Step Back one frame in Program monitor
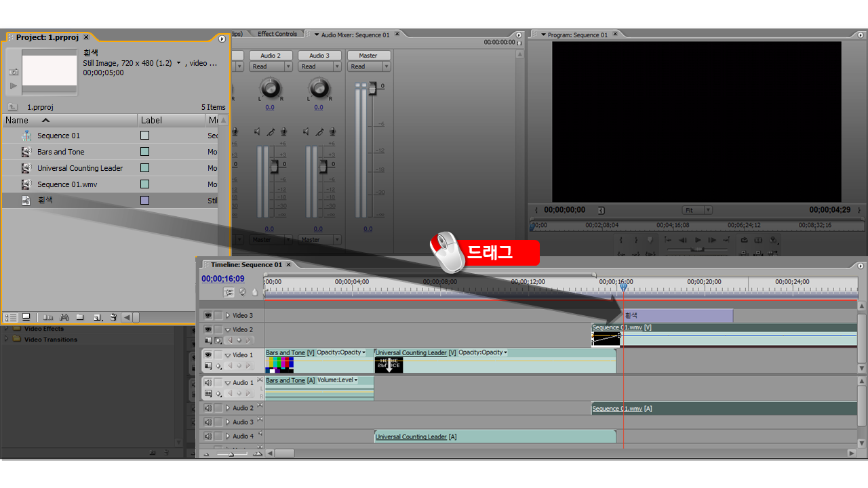This screenshot has width=868, height=488. tap(683, 240)
